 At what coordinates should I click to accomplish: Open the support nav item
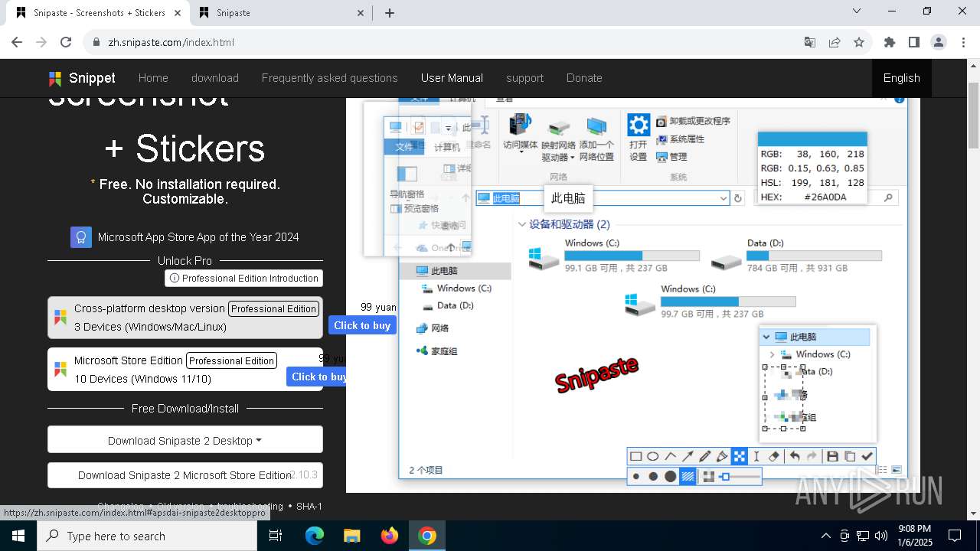524,78
